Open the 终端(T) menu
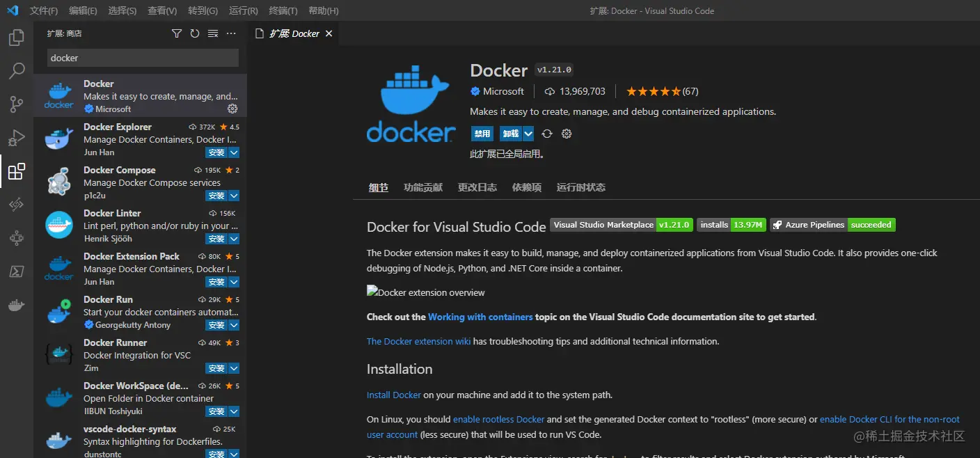The height and width of the screenshot is (458, 980). tap(283, 10)
